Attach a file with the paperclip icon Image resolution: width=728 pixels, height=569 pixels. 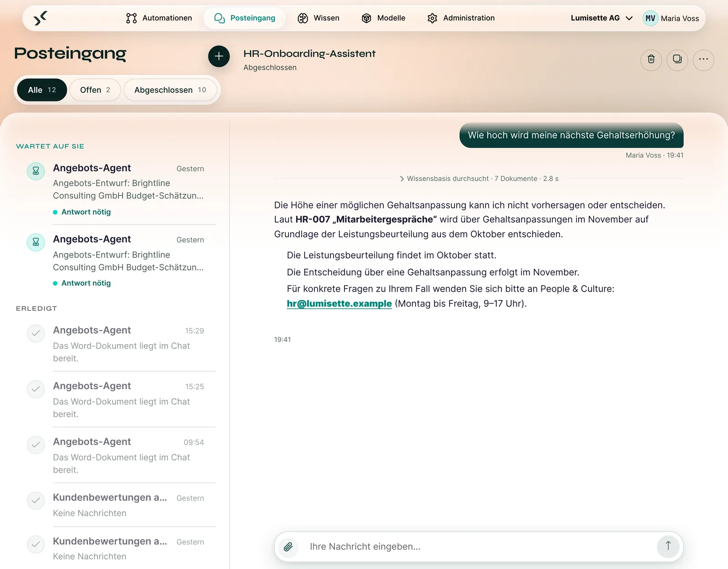288,546
